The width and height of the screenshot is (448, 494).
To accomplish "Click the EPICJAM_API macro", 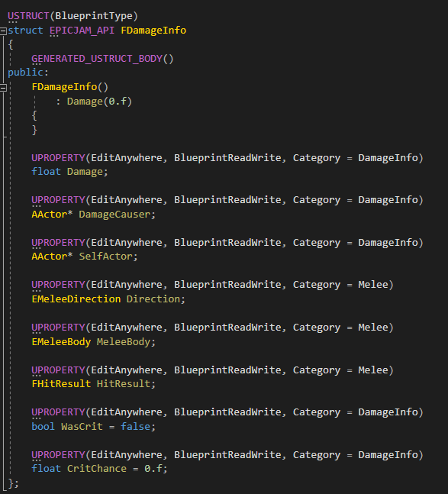I will 82,31.
